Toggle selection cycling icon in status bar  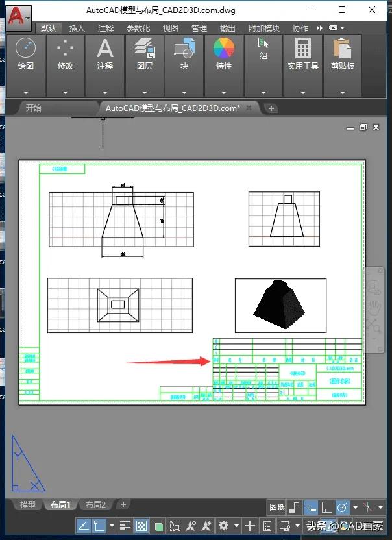[158, 526]
